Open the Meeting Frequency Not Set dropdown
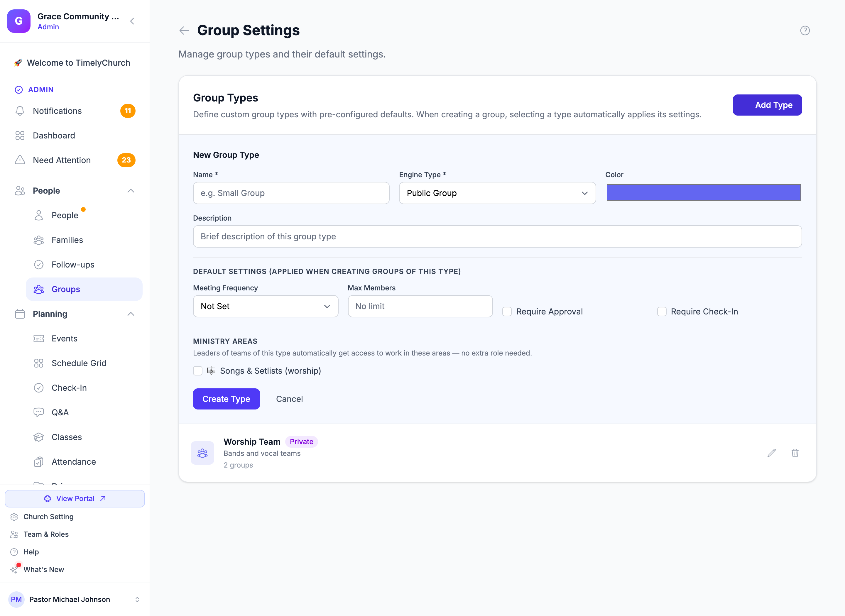Viewport: 845px width, 616px height. (266, 307)
